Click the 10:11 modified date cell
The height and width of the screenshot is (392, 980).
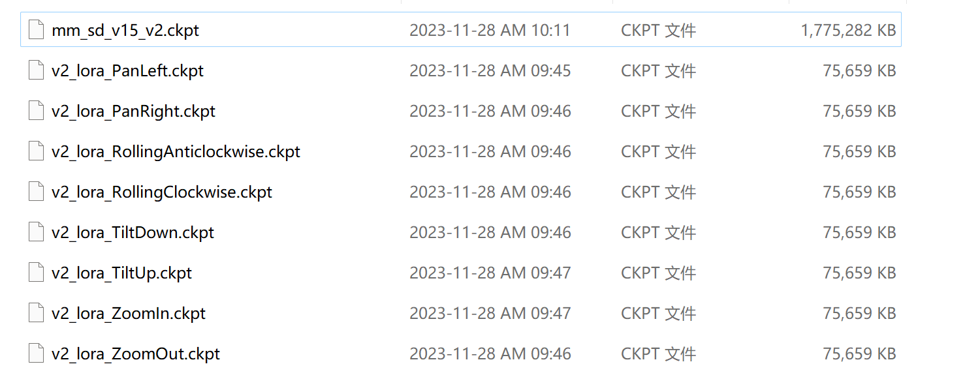click(490, 31)
